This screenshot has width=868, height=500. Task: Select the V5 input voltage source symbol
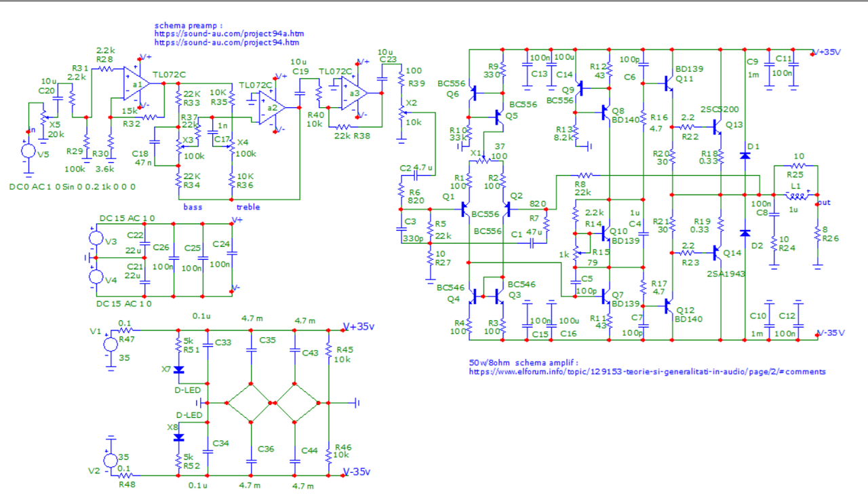point(28,151)
